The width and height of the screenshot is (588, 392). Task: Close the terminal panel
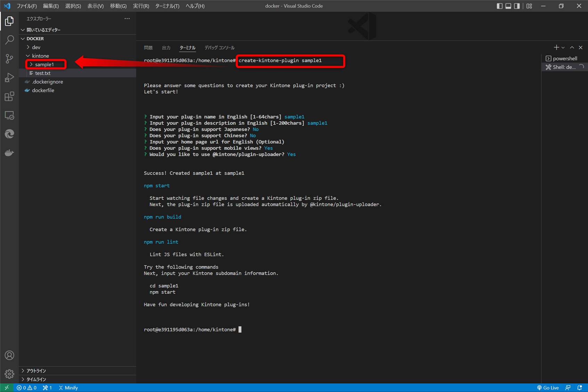(x=581, y=48)
